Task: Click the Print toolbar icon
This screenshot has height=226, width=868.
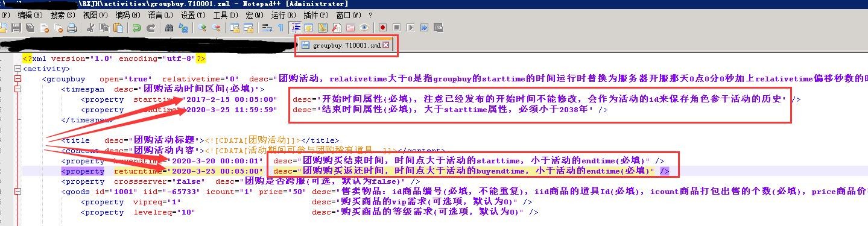Action: point(72,28)
